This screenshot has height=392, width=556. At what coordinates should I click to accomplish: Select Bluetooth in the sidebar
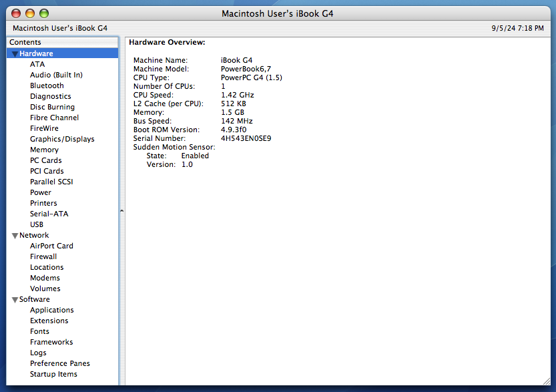pos(47,85)
